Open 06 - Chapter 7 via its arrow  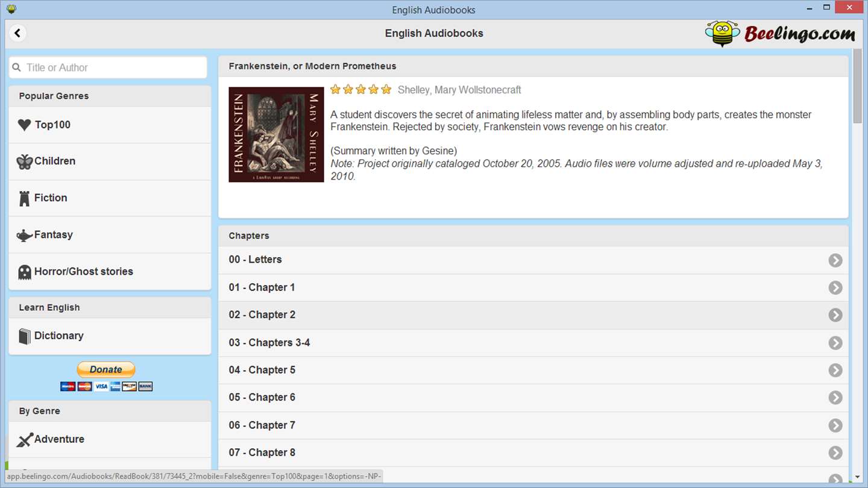tap(835, 425)
